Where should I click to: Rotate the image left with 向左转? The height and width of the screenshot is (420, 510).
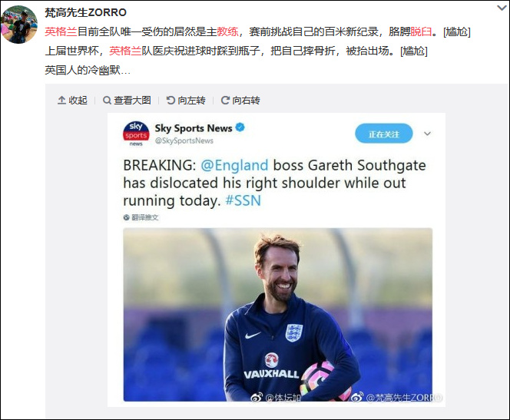[186, 101]
